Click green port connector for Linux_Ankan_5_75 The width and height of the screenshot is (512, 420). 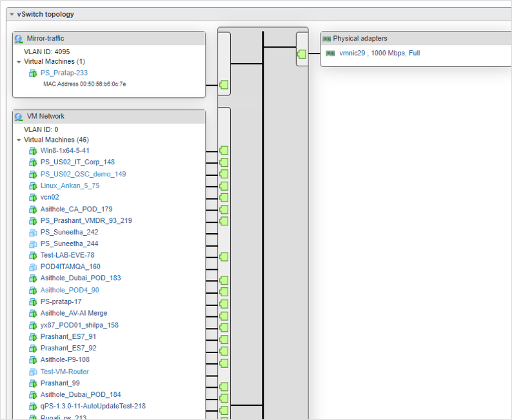click(224, 186)
